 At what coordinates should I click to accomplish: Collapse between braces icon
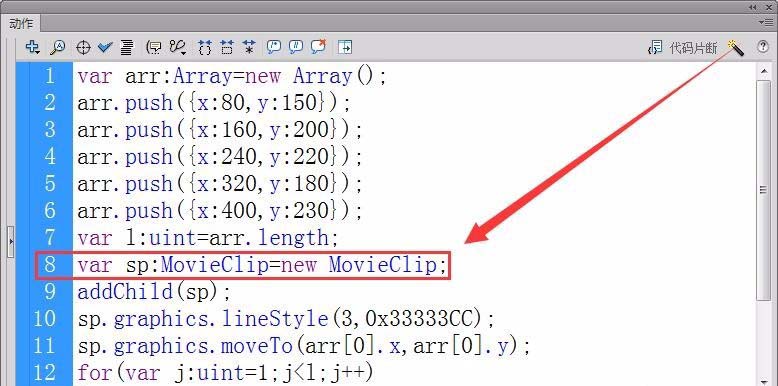pos(204,48)
